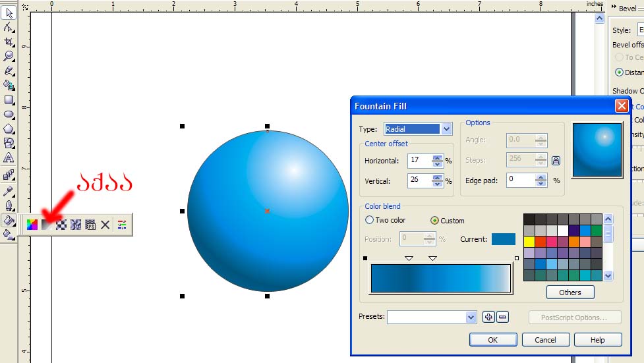Click the radial fill preview thumbnail

[x=597, y=150]
